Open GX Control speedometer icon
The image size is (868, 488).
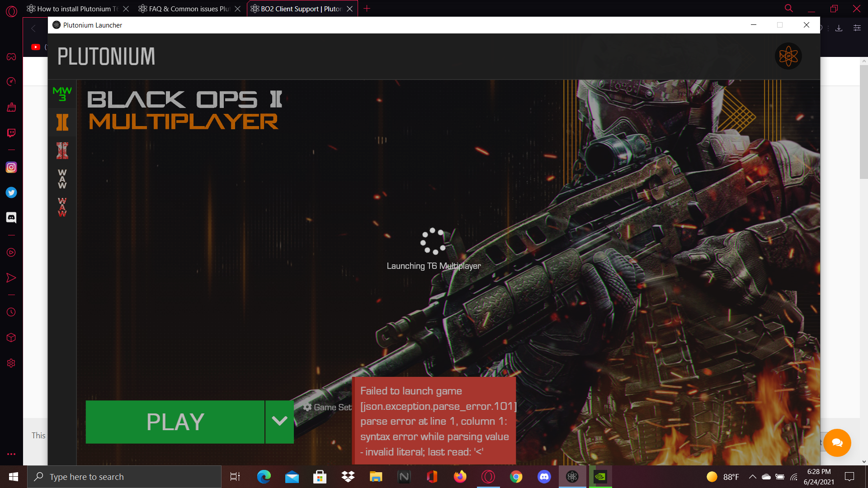(11, 81)
